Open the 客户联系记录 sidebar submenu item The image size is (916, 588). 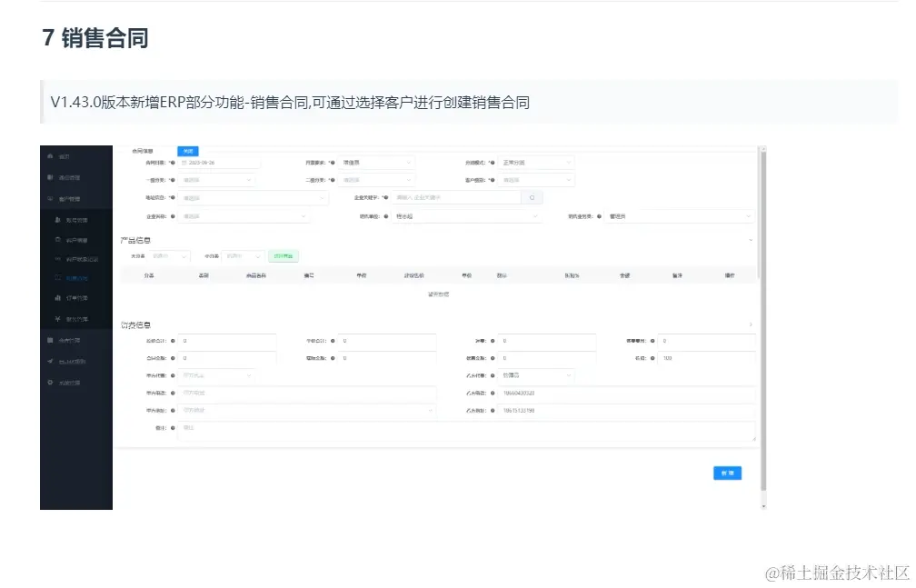[x=76, y=259]
